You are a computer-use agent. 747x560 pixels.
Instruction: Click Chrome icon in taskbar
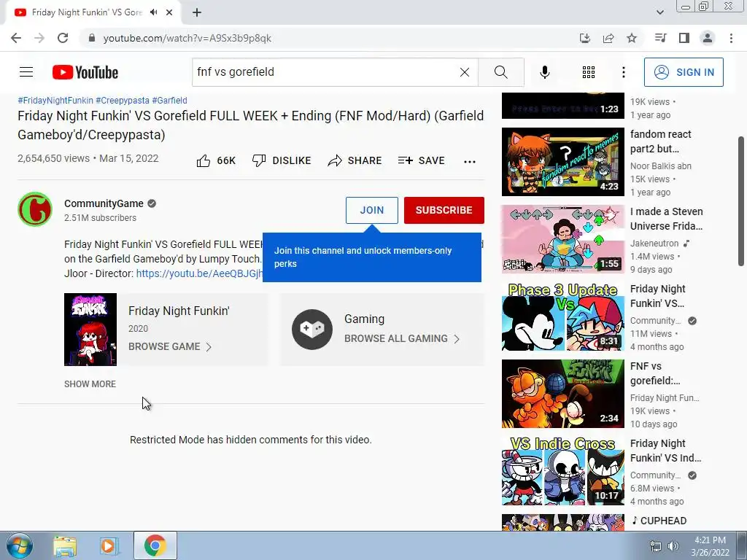click(155, 545)
